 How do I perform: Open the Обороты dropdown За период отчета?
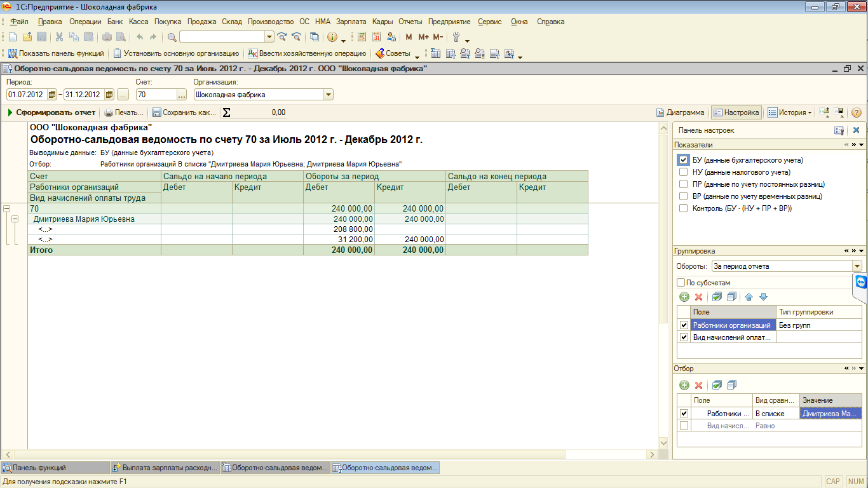point(857,266)
